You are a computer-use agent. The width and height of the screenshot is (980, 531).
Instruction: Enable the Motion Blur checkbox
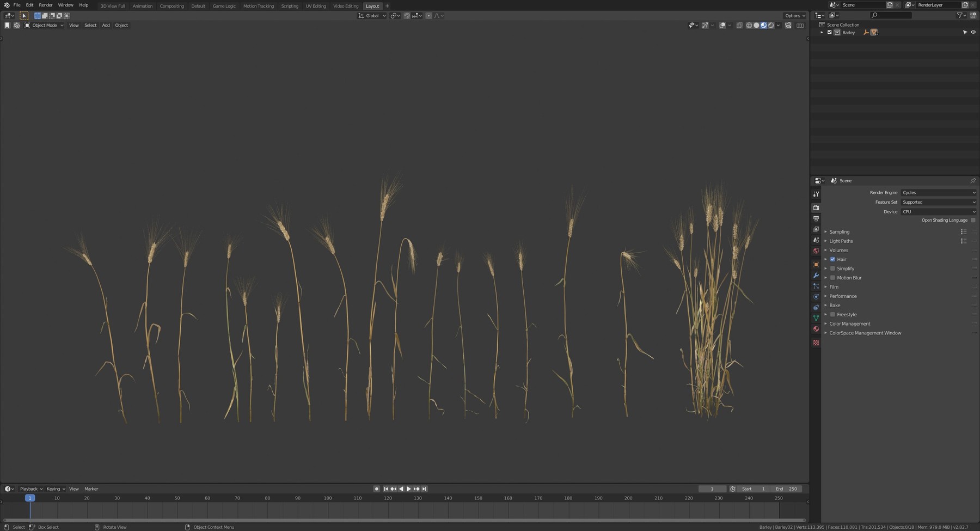pos(832,278)
